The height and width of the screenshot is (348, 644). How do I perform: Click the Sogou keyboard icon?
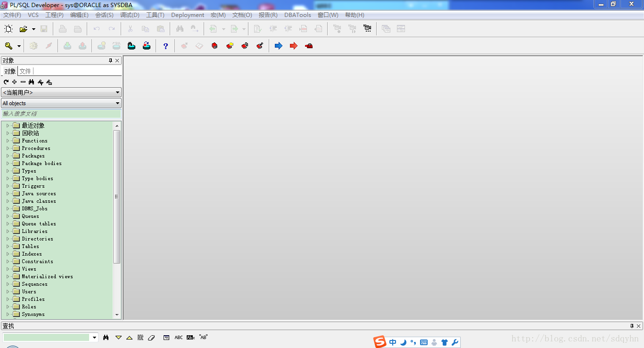point(424,342)
